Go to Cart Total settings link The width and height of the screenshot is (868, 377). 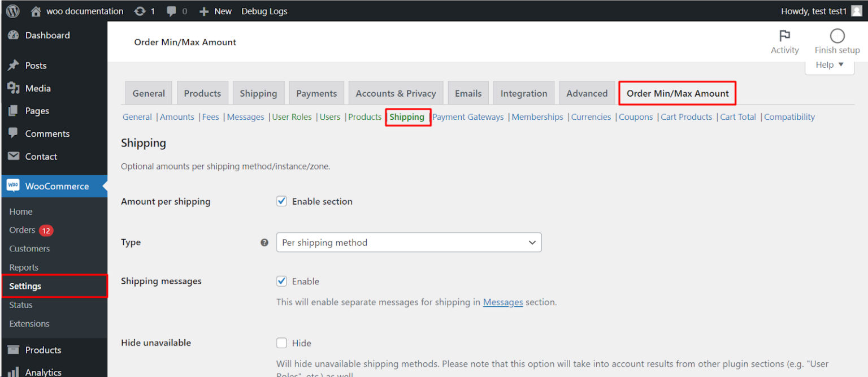click(x=738, y=116)
